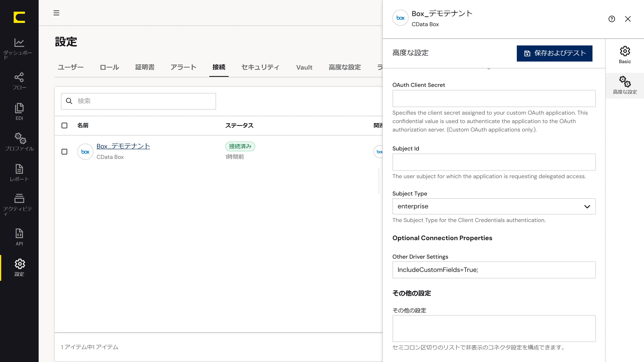Viewport: 644px width, 362px height.
Task: Open the ユーザー tab
Action: tap(71, 67)
